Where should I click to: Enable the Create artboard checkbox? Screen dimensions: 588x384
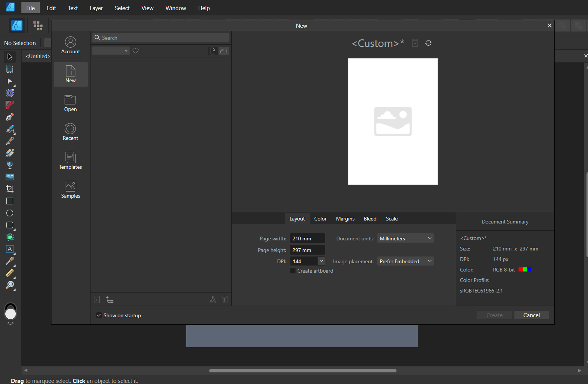tap(293, 271)
